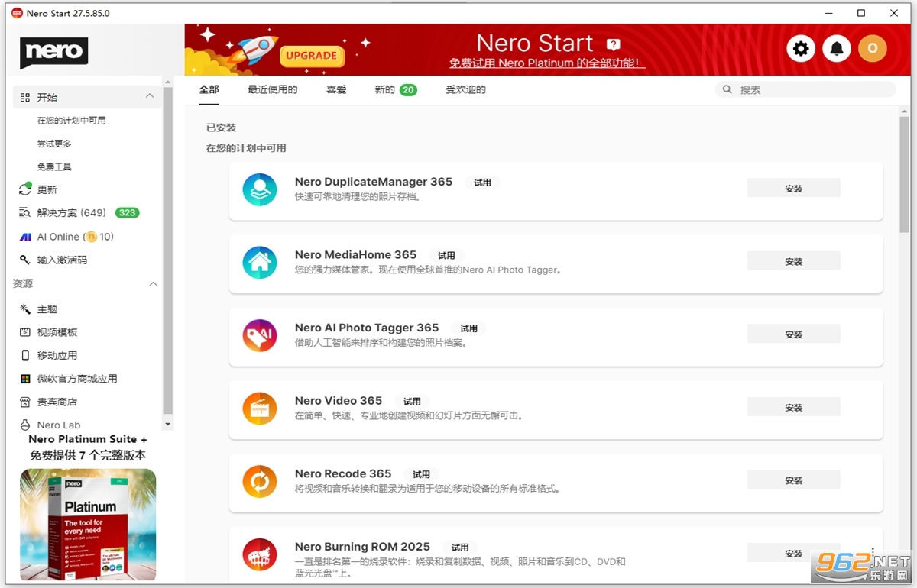Install Nero Burning ROM 2025
Image resolution: width=917 pixels, height=588 pixels.
click(793, 553)
